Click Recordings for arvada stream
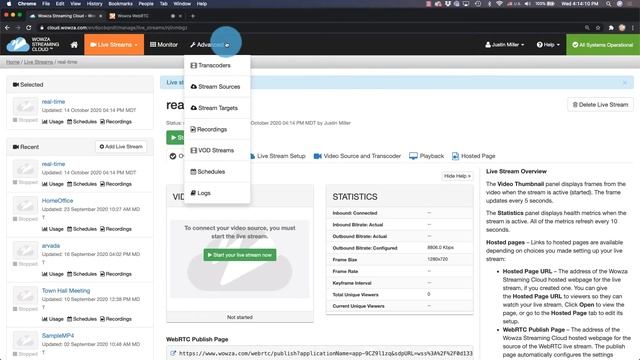The width and height of the screenshot is (640, 360). coord(116,274)
